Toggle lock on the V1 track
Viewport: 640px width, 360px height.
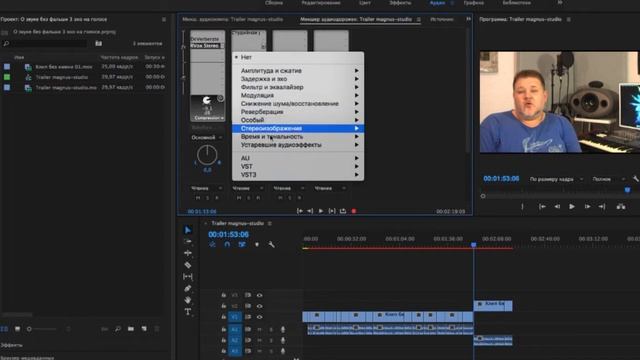224,317
